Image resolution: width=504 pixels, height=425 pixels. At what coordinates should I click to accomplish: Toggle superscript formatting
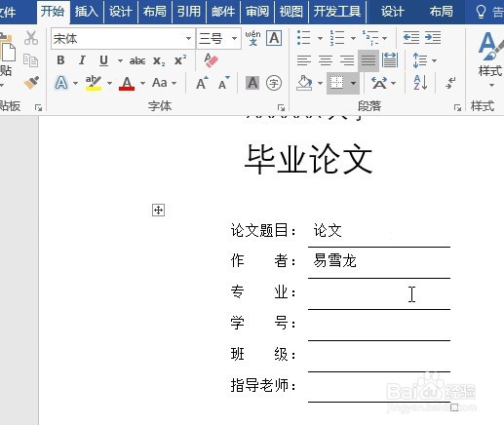click(x=180, y=60)
